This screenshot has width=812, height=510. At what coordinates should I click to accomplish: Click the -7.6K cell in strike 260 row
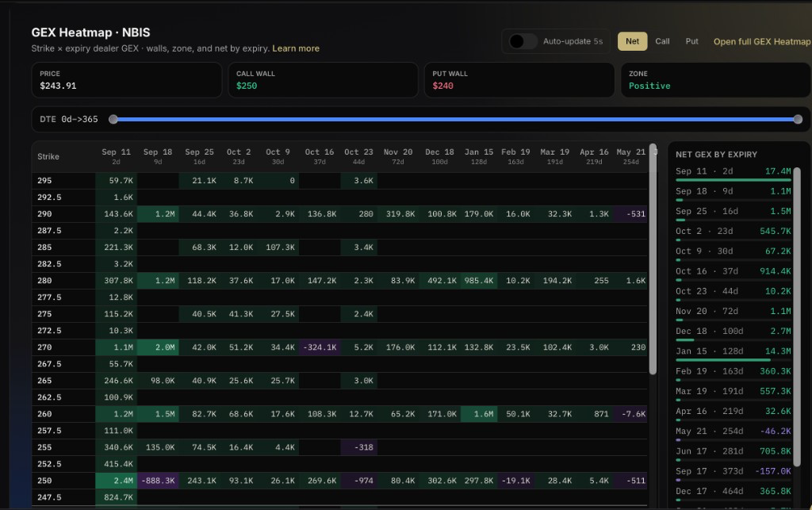point(630,414)
